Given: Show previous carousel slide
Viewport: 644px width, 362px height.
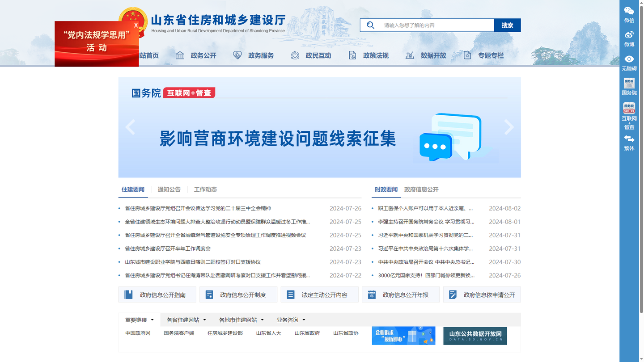Looking at the screenshot, I should (130, 127).
